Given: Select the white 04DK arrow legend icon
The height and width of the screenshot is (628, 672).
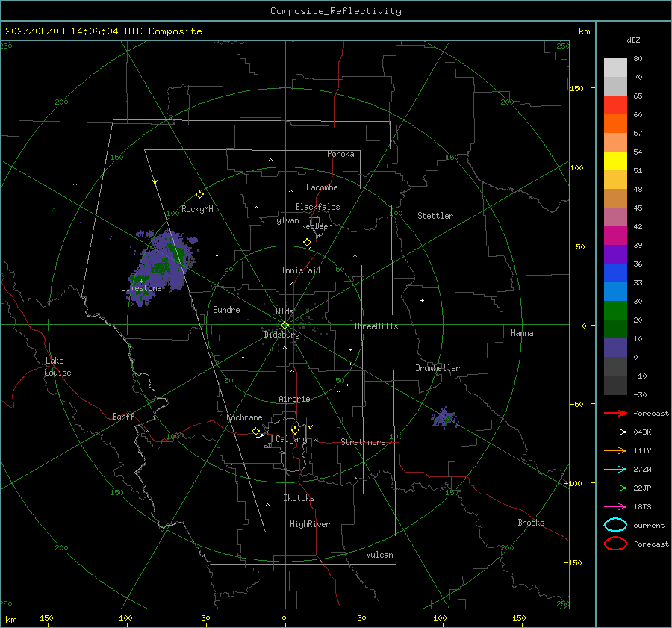Looking at the screenshot, I should (x=615, y=432).
